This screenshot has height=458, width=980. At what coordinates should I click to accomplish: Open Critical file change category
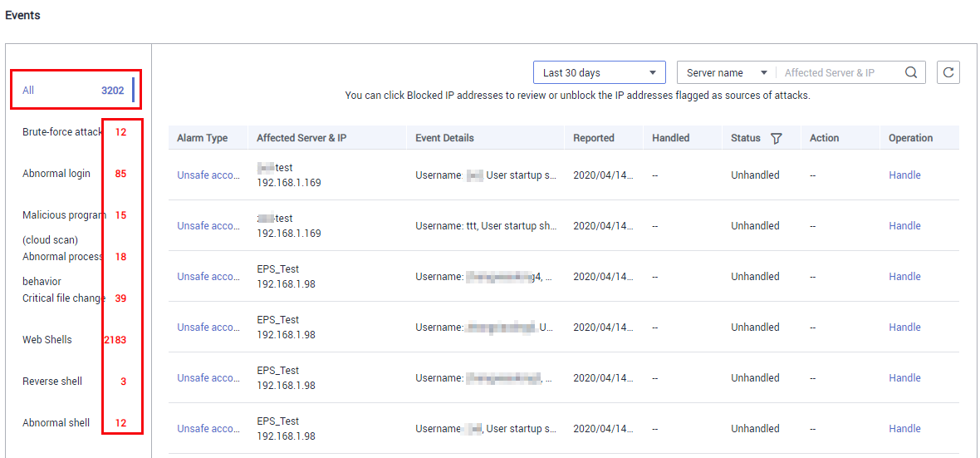point(75,298)
